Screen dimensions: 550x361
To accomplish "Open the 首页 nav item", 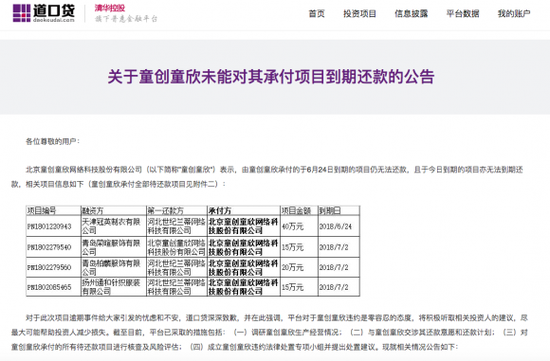I will 316,14.
